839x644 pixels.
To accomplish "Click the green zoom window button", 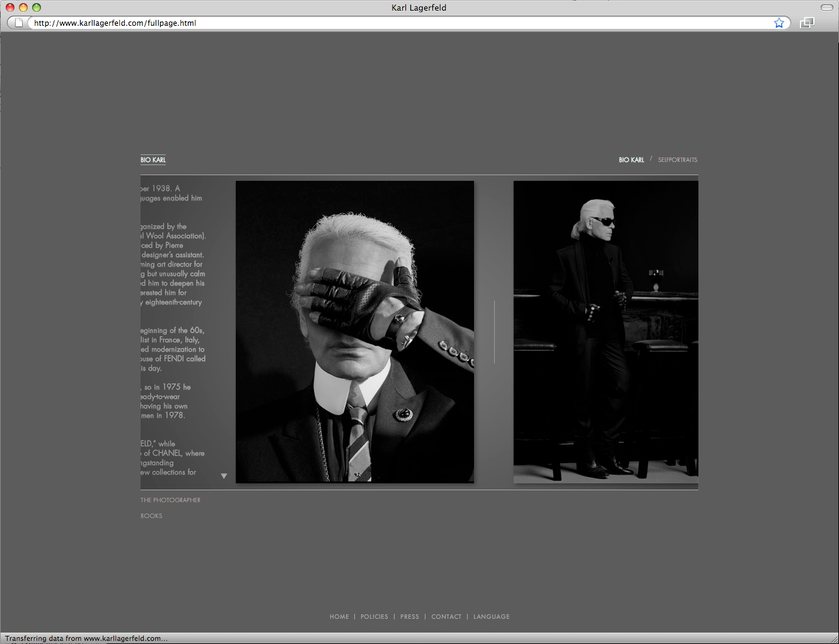I will point(37,8).
